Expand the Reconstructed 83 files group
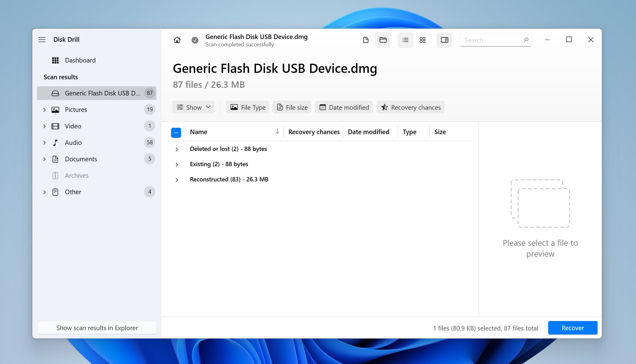The width and height of the screenshot is (636, 364). (x=177, y=179)
